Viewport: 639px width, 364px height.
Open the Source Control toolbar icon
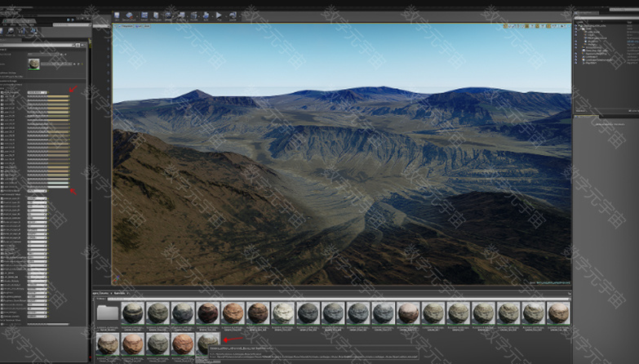click(x=129, y=16)
